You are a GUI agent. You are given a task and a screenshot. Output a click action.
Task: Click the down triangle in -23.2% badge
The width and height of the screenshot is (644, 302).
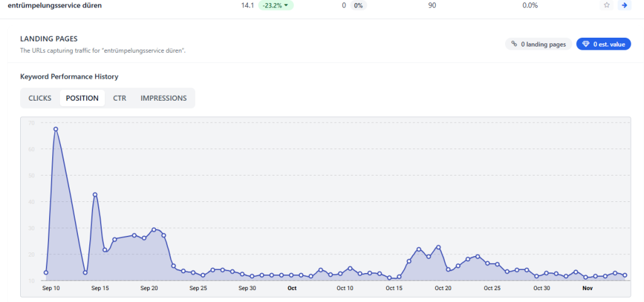point(287,5)
